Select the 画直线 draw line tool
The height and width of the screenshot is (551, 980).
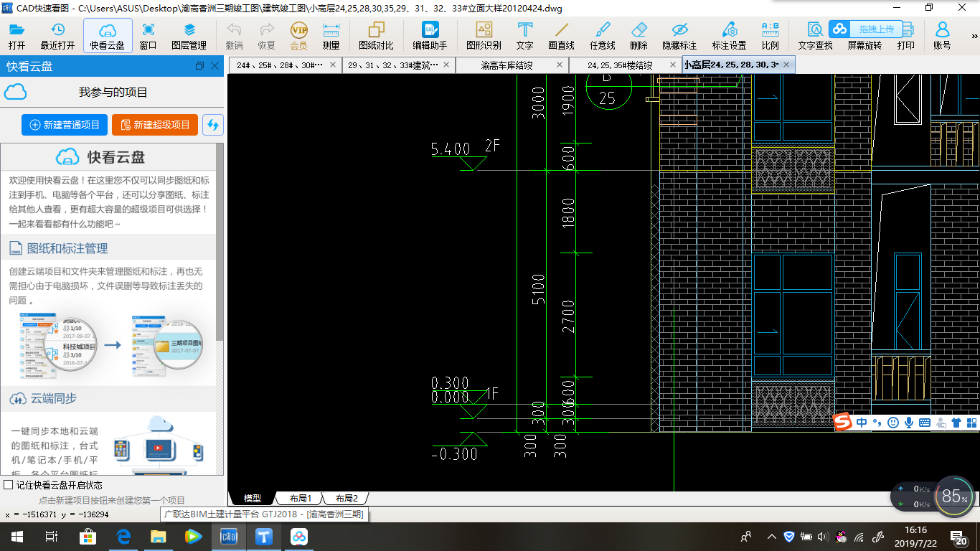562,36
